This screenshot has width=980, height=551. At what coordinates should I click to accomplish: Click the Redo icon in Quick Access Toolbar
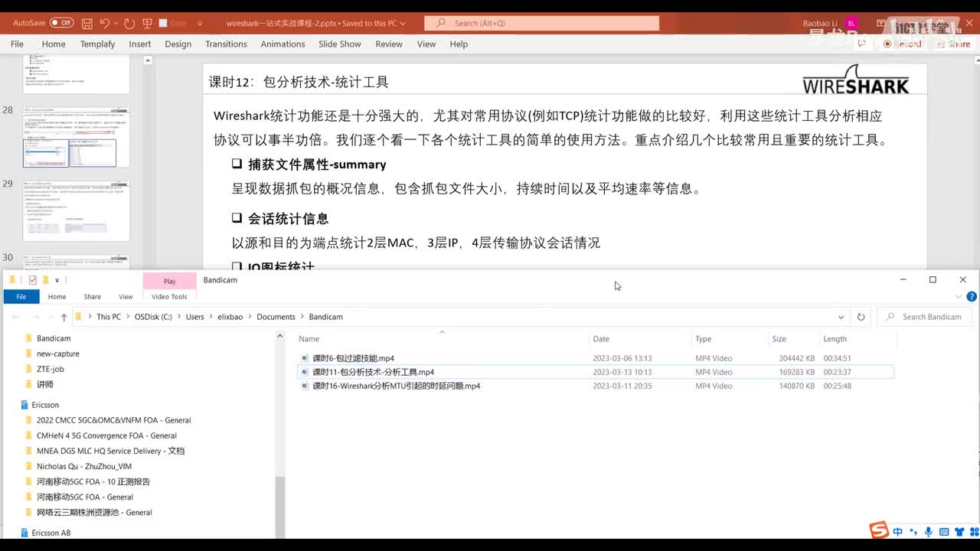129,23
